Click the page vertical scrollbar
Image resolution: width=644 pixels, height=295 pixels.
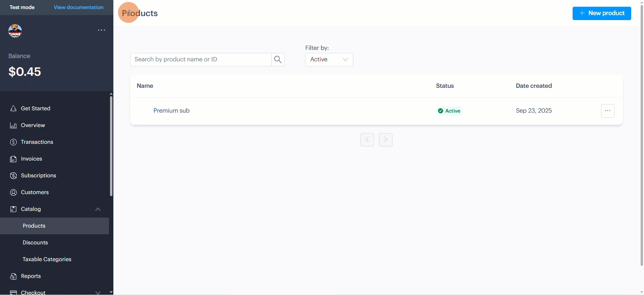click(642, 136)
